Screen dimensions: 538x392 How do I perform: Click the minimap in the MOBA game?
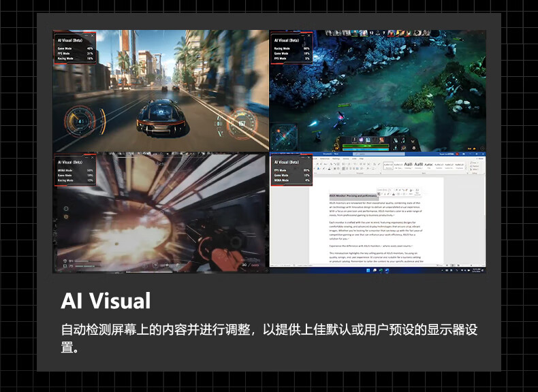(x=284, y=135)
